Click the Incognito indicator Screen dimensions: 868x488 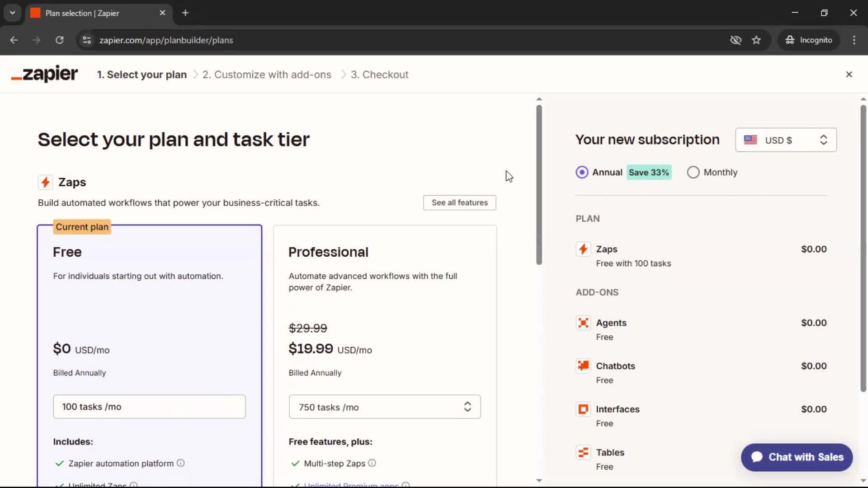809,40
